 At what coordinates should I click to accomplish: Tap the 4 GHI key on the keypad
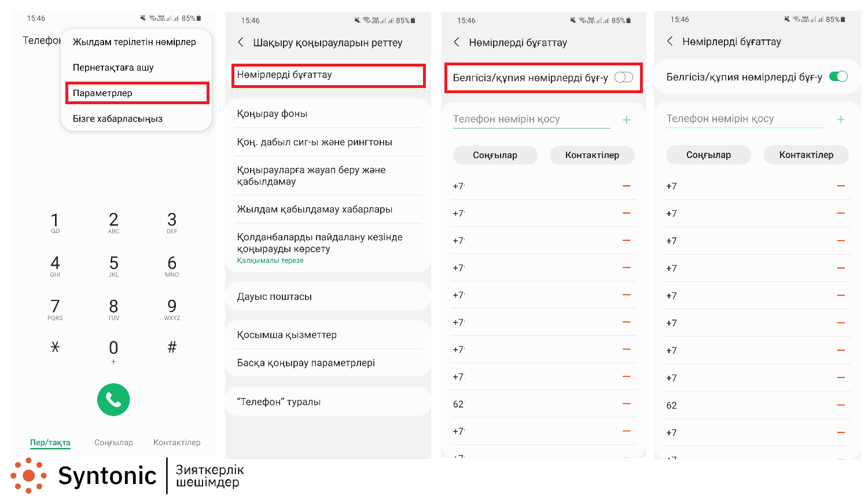click(x=55, y=266)
